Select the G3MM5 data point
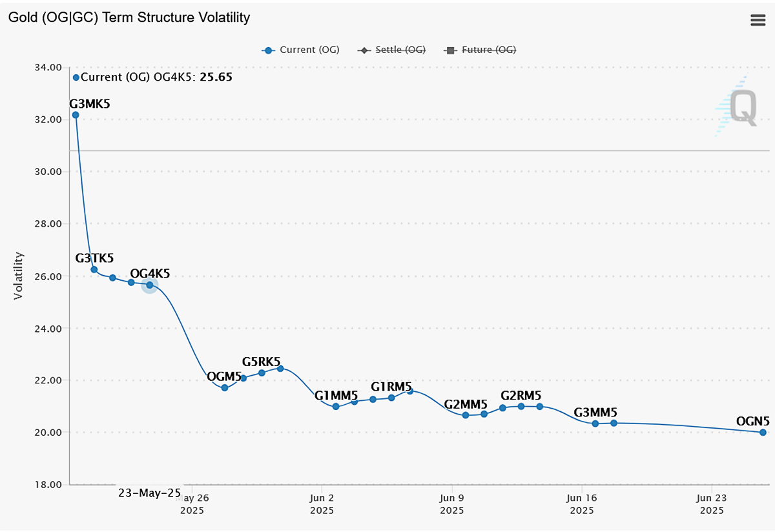 [x=595, y=424]
